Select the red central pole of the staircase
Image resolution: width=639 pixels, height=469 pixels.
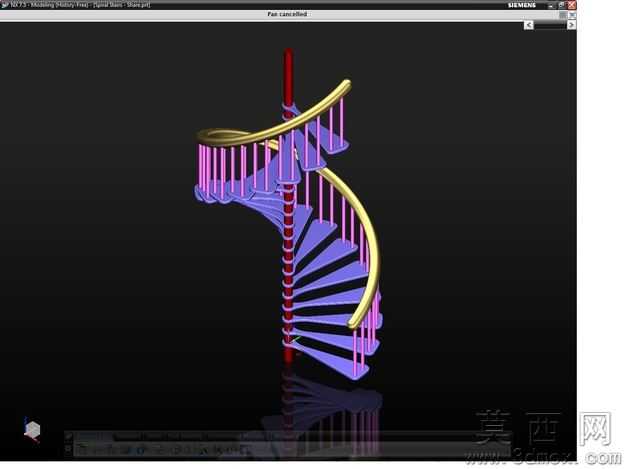288,77
